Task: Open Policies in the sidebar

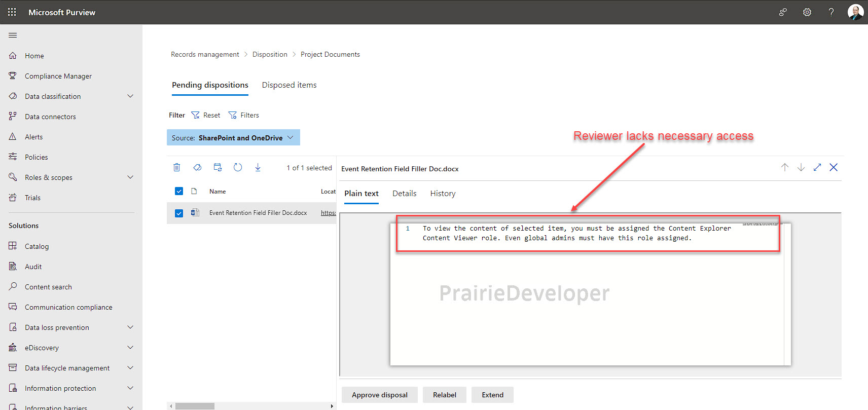Action: tap(37, 157)
